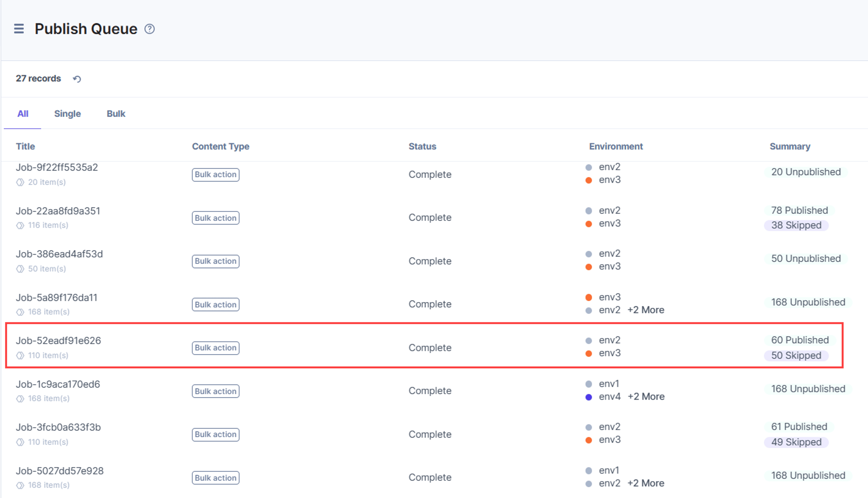The image size is (868, 498).
Task: Click items icon under Job-1c9aca170ed6
Action: click(x=20, y=399)
